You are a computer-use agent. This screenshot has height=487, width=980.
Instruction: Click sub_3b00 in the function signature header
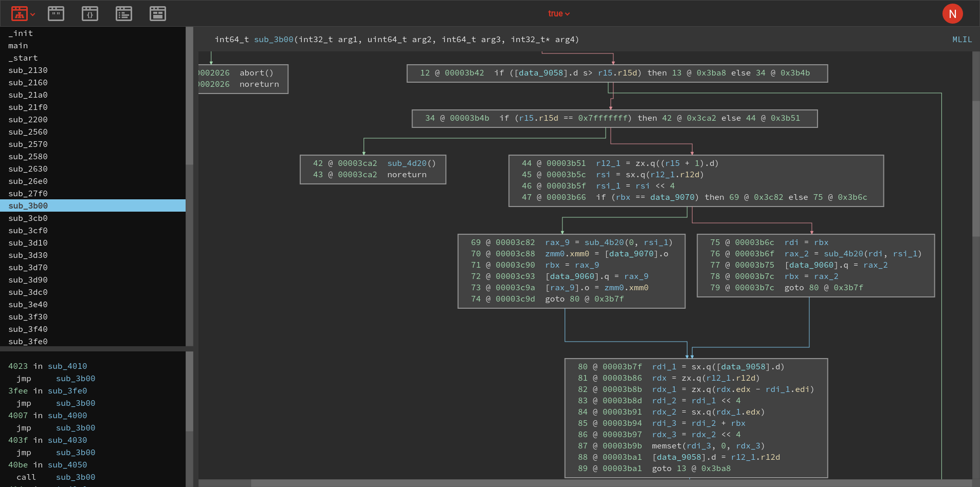(274, 40)
